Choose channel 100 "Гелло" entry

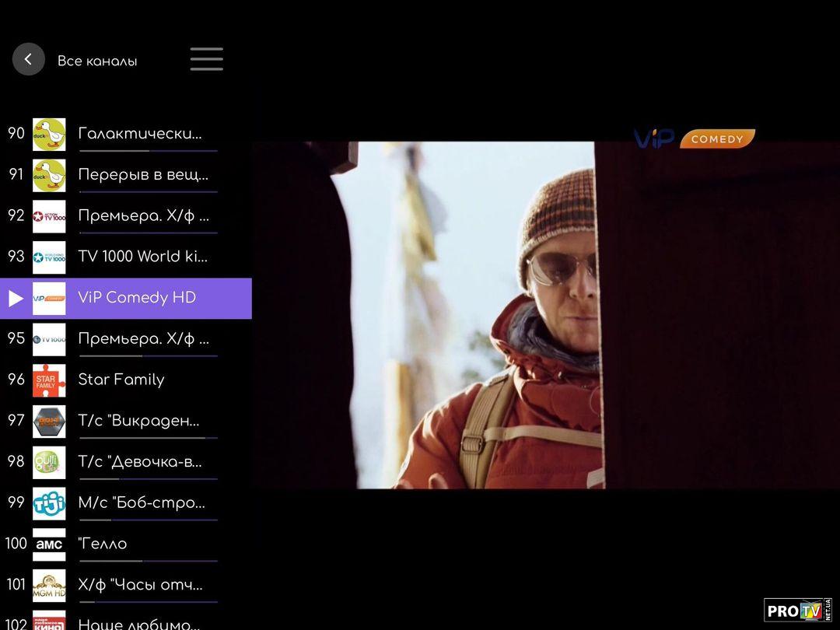[x=103, y=544]
